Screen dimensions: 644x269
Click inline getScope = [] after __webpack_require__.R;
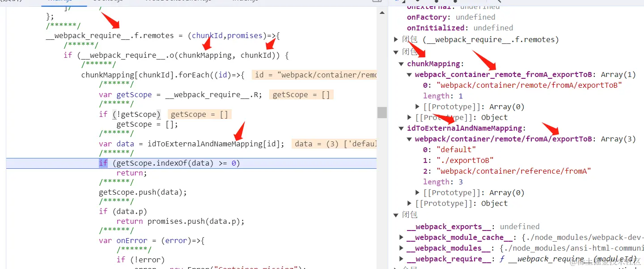tap(301, 94)
